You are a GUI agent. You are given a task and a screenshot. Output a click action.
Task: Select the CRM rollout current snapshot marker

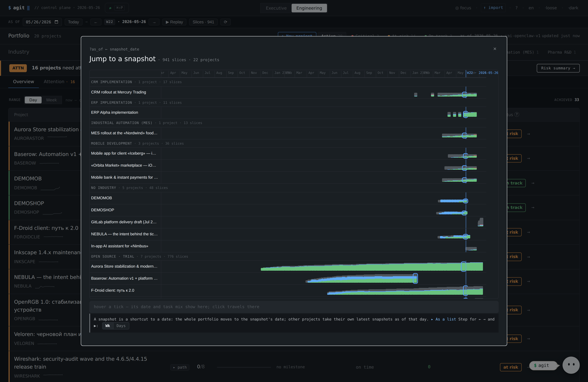(465, 95)
